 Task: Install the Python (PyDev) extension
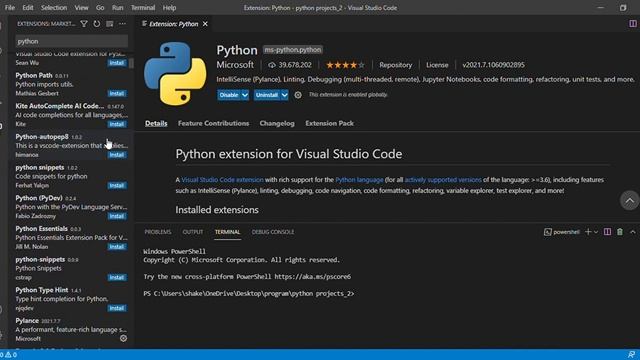tap(117, 216)
